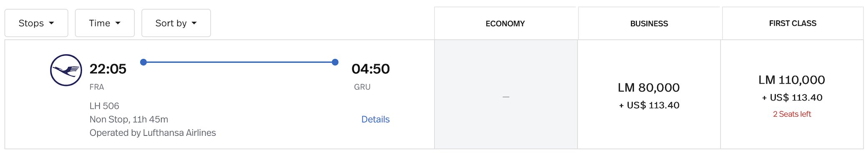Image resolution: width=868 pixels, height=154 pixels.
Task: Click the LH 506 flight number
Action: (x=104, y=106)
